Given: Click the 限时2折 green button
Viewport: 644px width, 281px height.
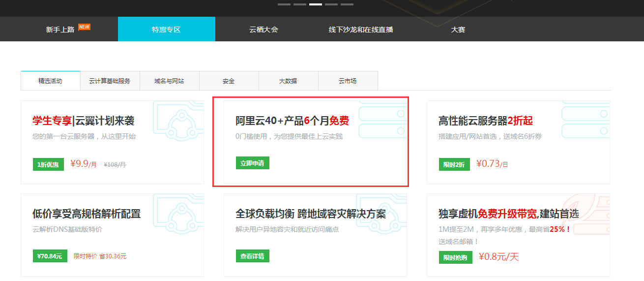Looking at the screenshot, I should tap(454, 164).
